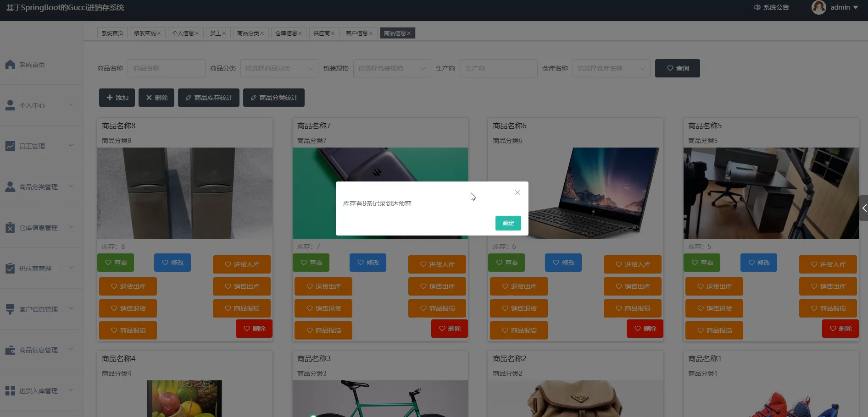Open 商品库存统计 statistics

pyautogui.click(x=209, y=98)
